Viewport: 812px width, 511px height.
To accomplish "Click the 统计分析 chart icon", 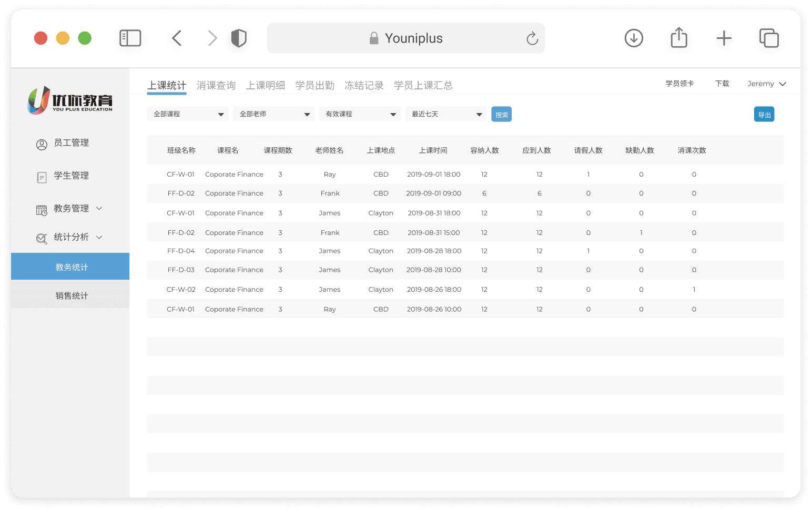I will pyautogui.click(x=42, y=239).
